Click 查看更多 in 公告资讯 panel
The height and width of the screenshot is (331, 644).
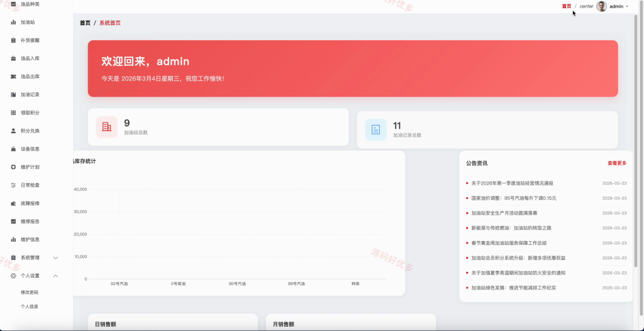point(618,163)
